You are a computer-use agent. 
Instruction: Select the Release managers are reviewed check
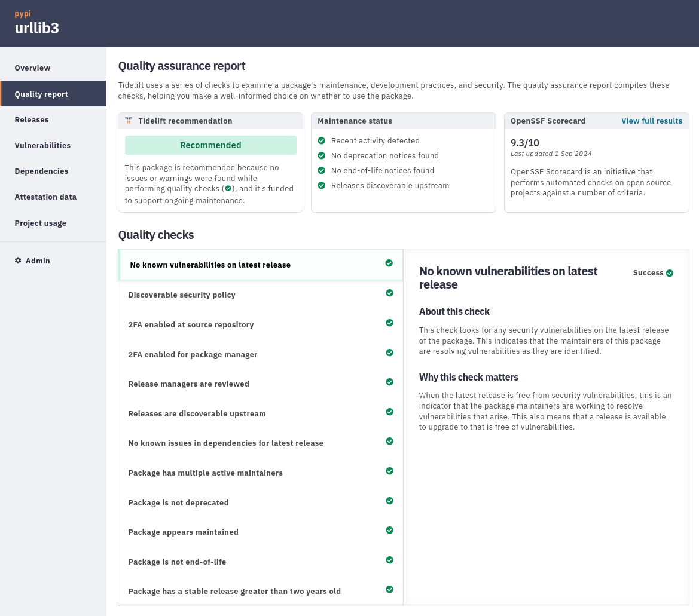coord(188,384)
